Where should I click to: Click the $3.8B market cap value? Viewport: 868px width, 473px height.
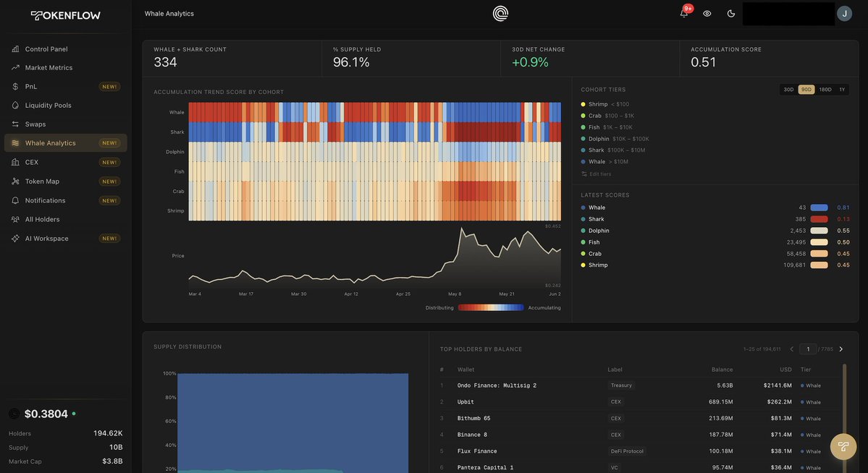(x=112, y=461)
